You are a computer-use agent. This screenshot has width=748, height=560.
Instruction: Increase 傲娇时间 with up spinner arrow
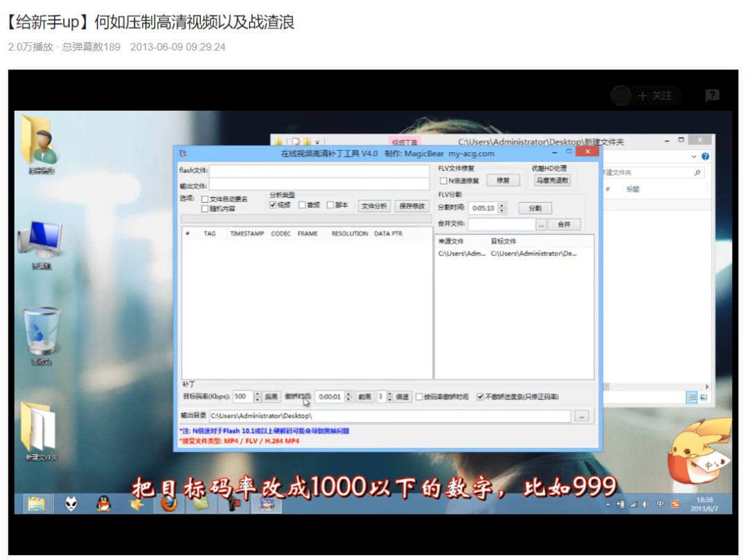coord(348,394)
